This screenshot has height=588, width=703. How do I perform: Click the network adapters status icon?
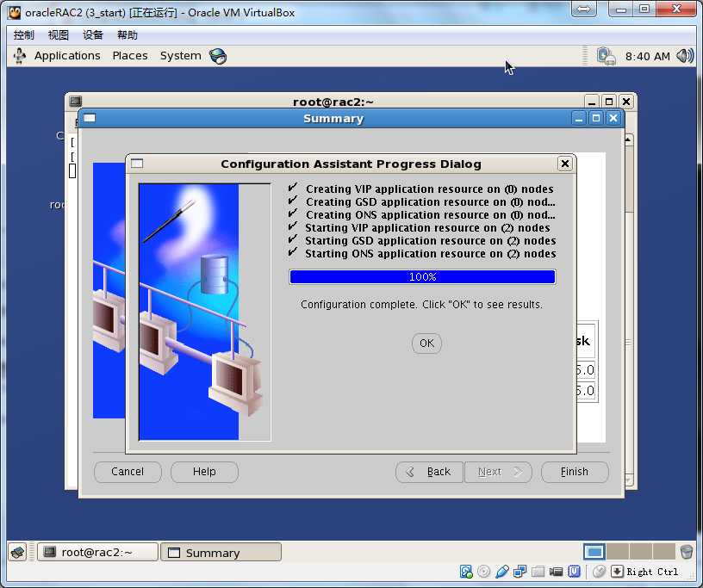(x=519, y=572)
